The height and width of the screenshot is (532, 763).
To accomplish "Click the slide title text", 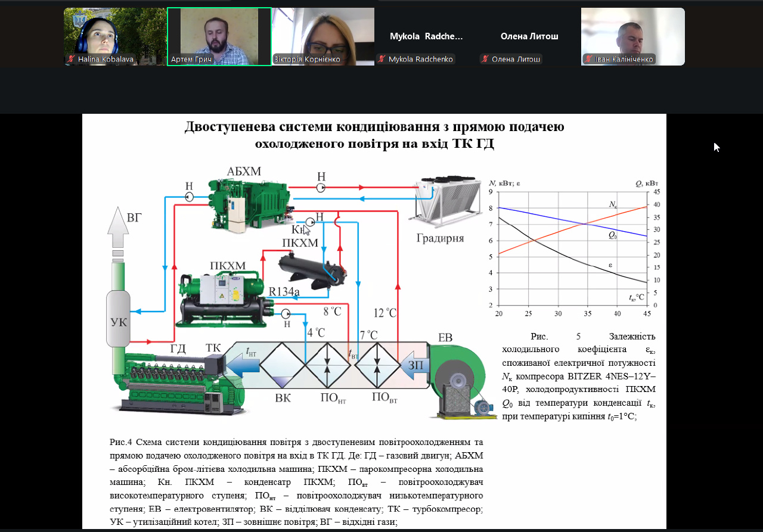I will click(x=374, y=135).
